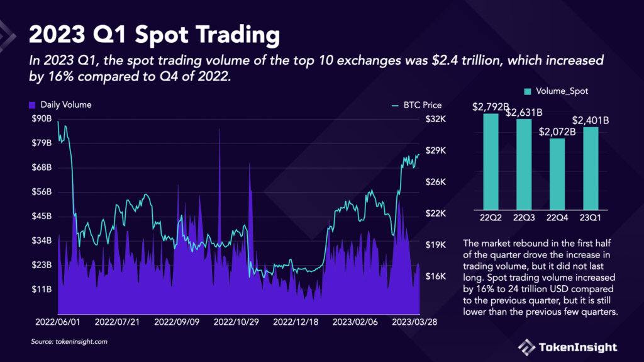644x362 pixels.
Task: Click the $90B volume axis label
Action: click(x=42, y=118)
